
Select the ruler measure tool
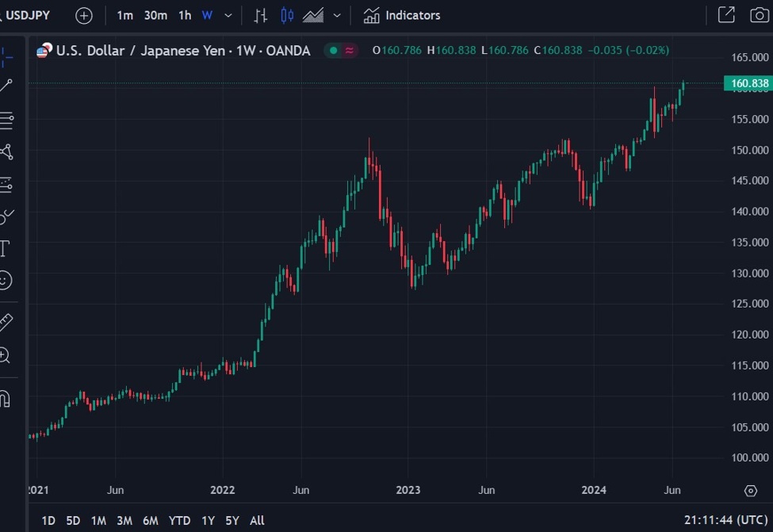click(x=6, y=323)
